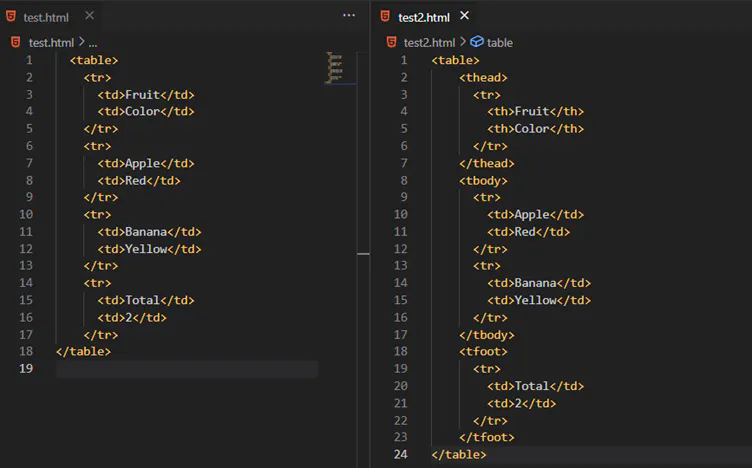Click the HTML5 icon on the test2.html tab

click(x=385, y=17)
